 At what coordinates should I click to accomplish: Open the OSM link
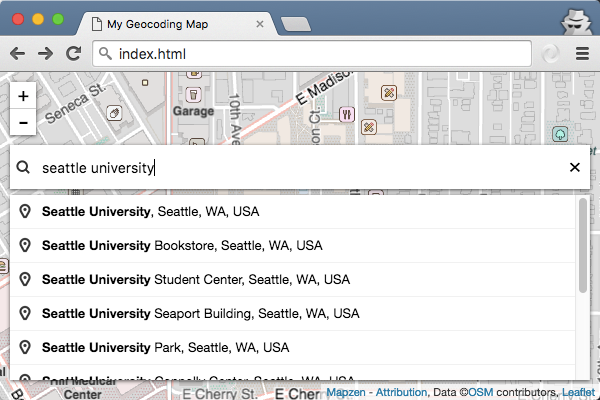481,392
